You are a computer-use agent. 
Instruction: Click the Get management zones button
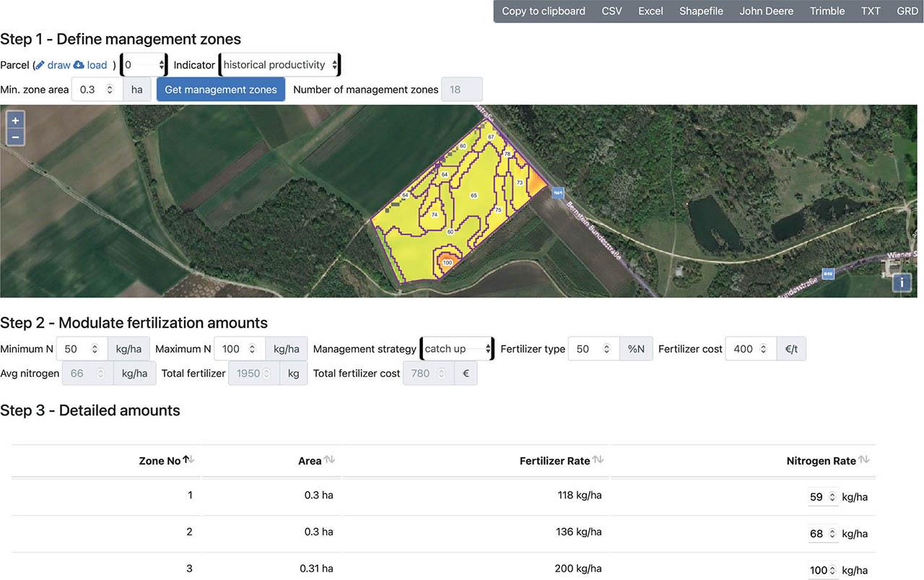pos(221,89)
